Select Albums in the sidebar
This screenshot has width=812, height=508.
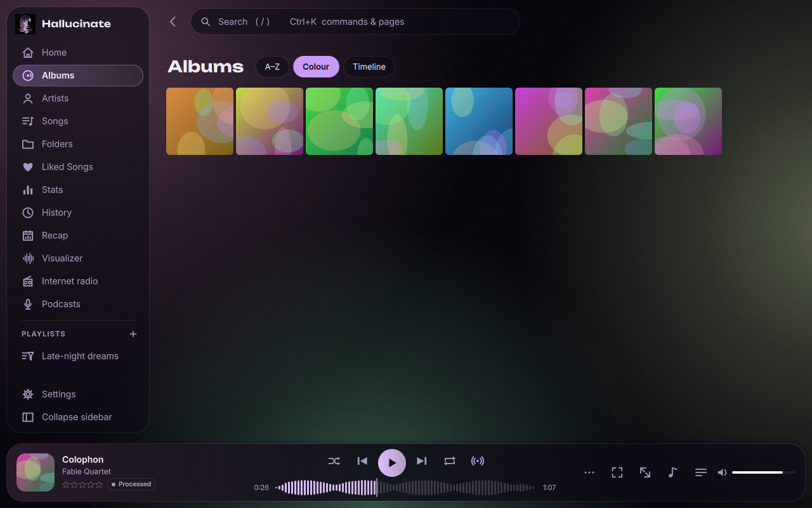tap(77, 76)
